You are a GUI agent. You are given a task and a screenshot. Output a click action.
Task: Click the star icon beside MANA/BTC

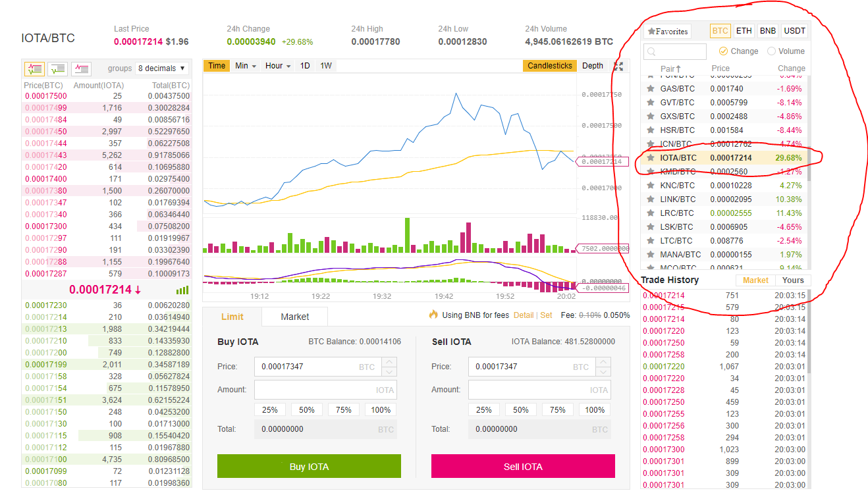(651, 255)
